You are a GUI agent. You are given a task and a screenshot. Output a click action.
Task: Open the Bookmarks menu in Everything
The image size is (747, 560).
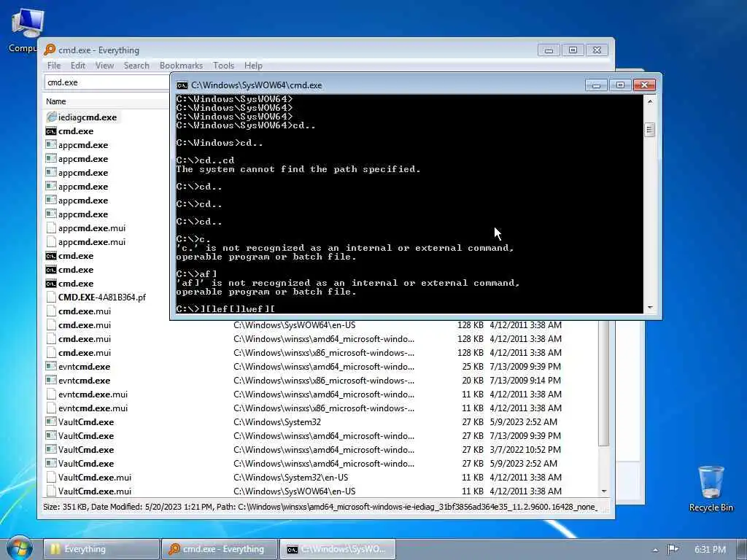pyautogui.click(x=181, y=65)
